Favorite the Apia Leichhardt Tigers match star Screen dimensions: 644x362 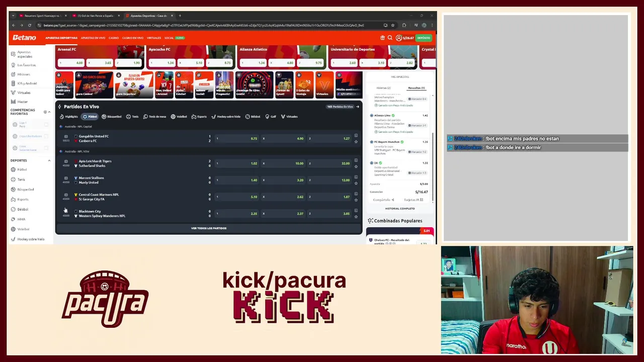(356, 166)
